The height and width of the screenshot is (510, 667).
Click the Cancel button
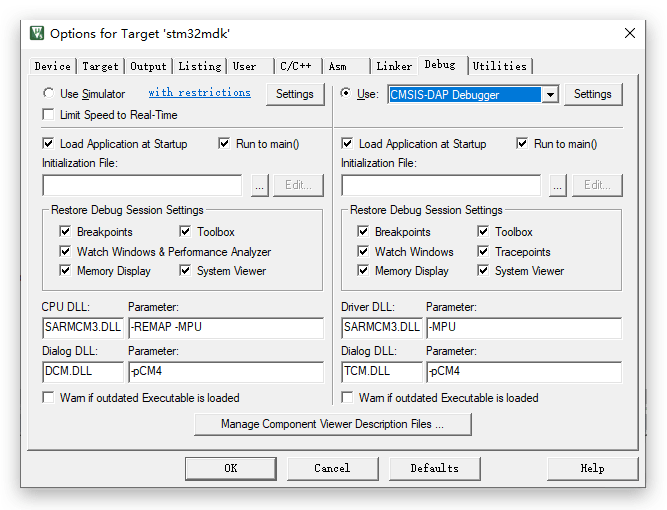tap(333, 469)
